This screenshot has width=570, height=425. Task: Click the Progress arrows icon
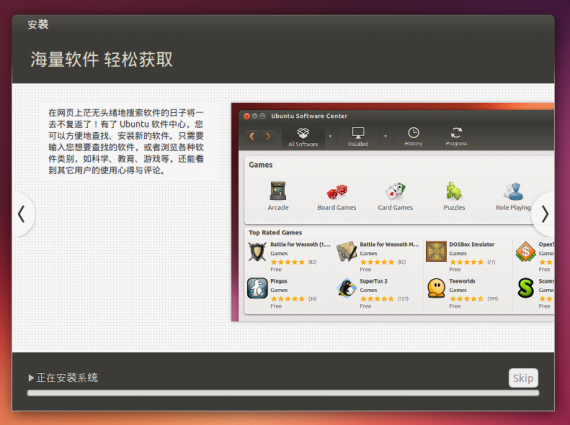point(456,132)
